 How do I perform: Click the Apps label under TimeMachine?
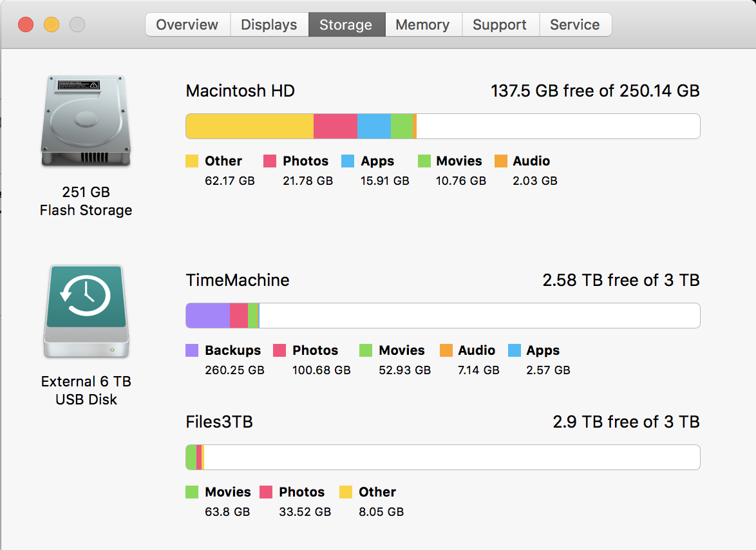tap(543, 351)
